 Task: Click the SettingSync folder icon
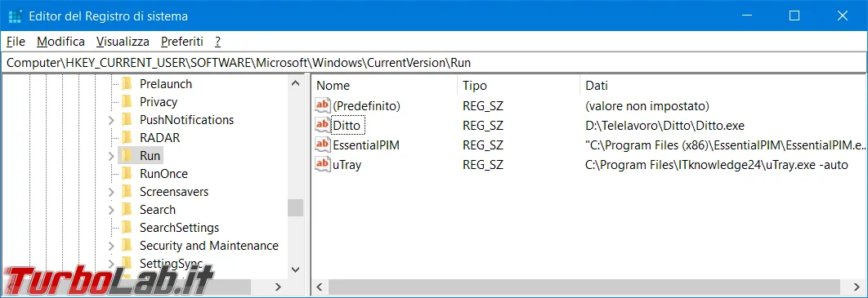click(128, 262)
